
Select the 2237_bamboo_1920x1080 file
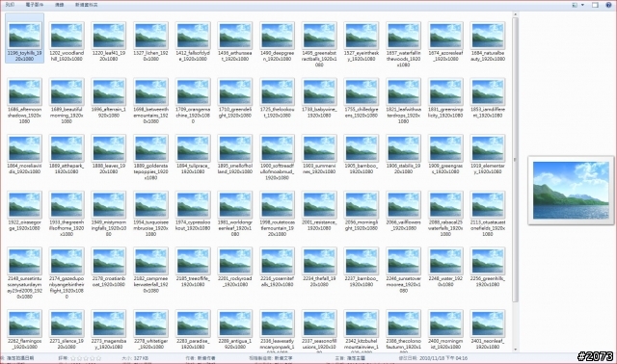point(362,267)
